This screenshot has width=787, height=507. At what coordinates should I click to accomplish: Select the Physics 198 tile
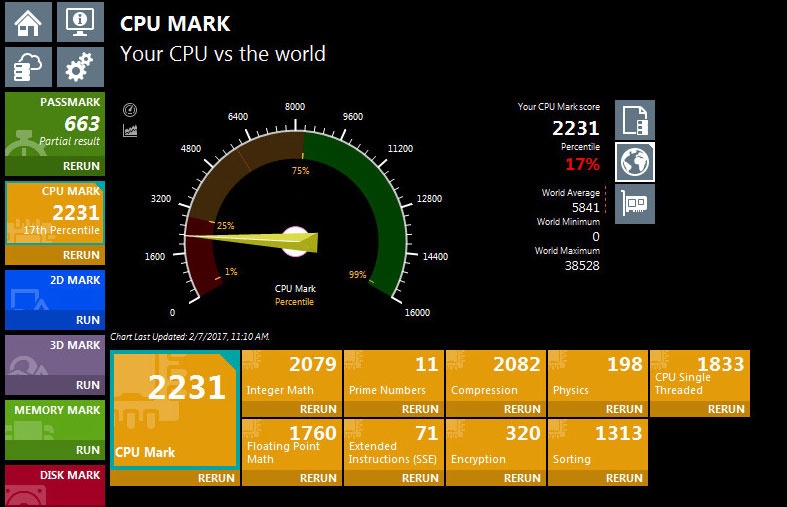(x=598, y=376)
